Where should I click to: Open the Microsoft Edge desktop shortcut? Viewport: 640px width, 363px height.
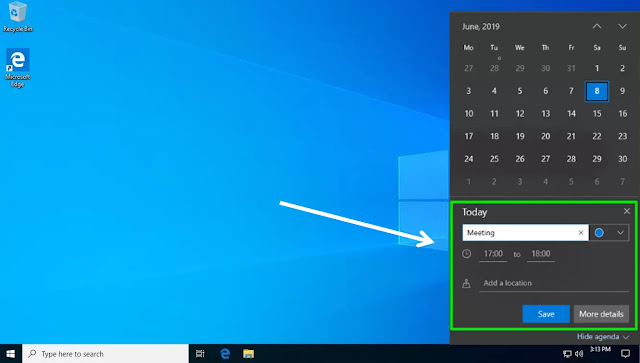[18, 68]
